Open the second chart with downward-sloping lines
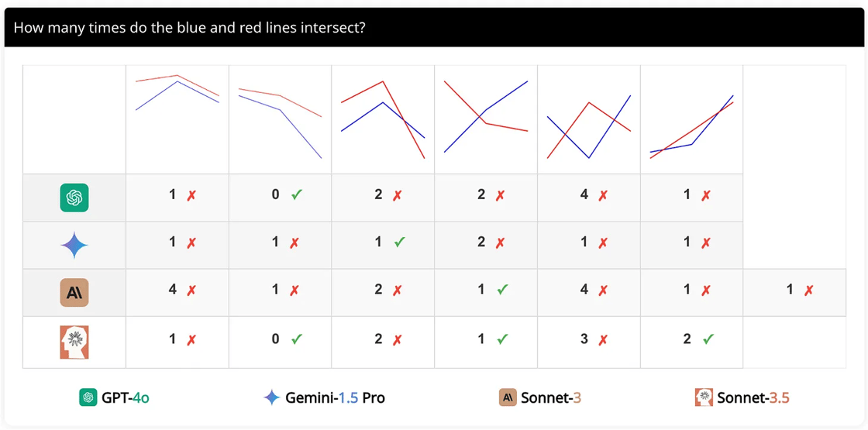Image resolution: width=868 pixels, height=430 pixels. pos(280,120)
